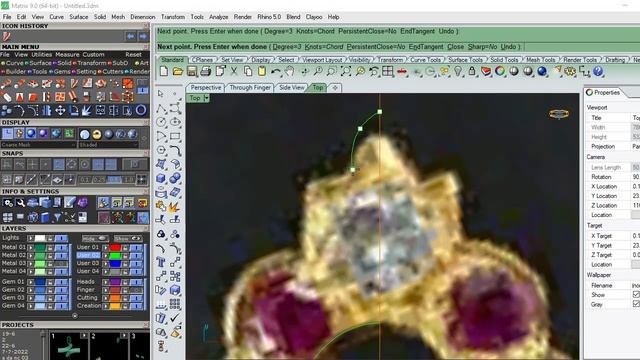This screenshot has width=640, height=360.
Task: Toggle visibility of the Metal 01 layer
Action: click(x=61, y=247)
